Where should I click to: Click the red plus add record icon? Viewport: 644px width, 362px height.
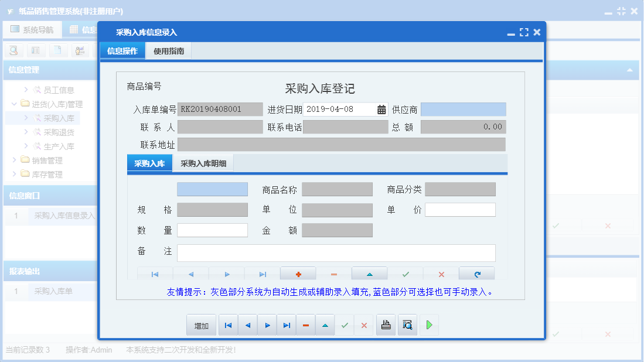coord(298,274)
